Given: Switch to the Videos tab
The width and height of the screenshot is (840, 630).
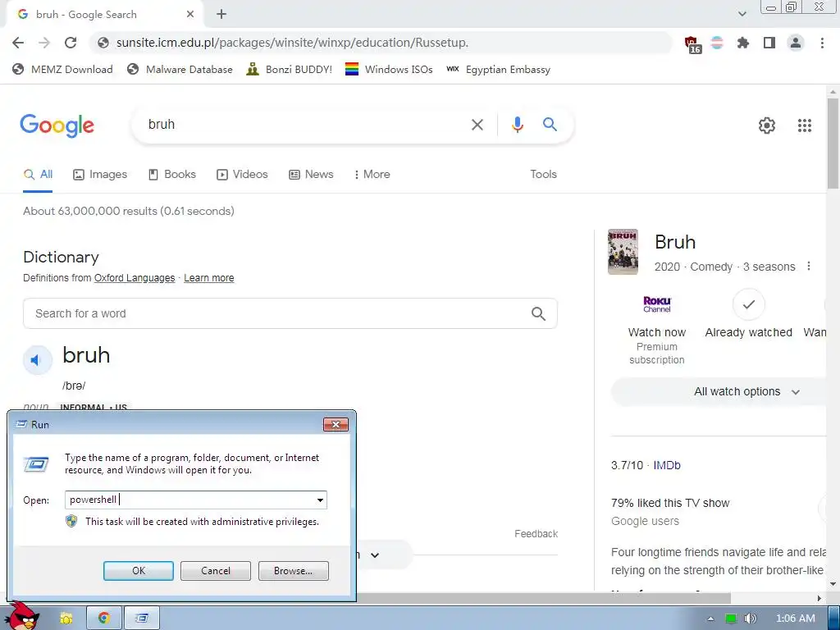Looking at the screenshot, I should pyautogui.click(x=242, y=174).
